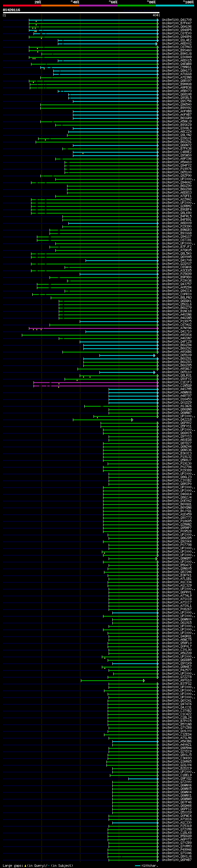Select the UniRef100_Q308A9 label
The image size is (197, 868).
176,57
